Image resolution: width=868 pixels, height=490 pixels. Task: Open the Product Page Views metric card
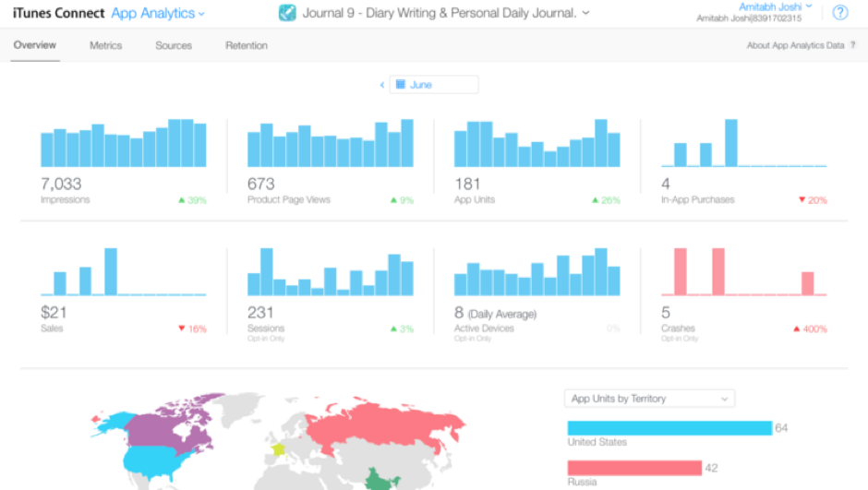coord(331,162)
